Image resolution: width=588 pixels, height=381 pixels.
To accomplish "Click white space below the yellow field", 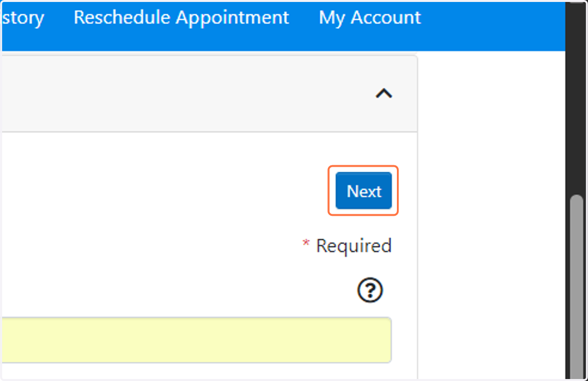I will [196, 371].
